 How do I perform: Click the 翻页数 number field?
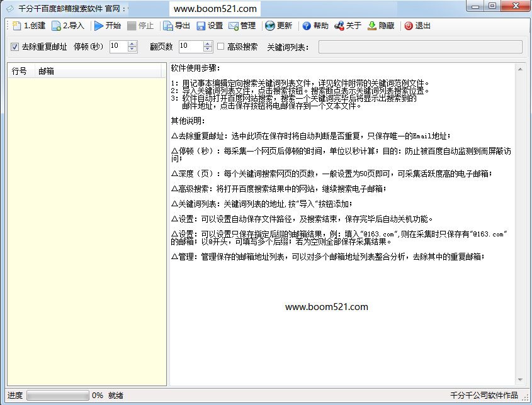pos(191,47)
